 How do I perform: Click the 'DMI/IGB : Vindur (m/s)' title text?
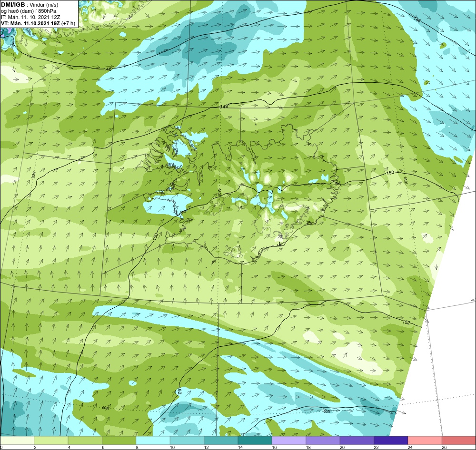point(30,5)
